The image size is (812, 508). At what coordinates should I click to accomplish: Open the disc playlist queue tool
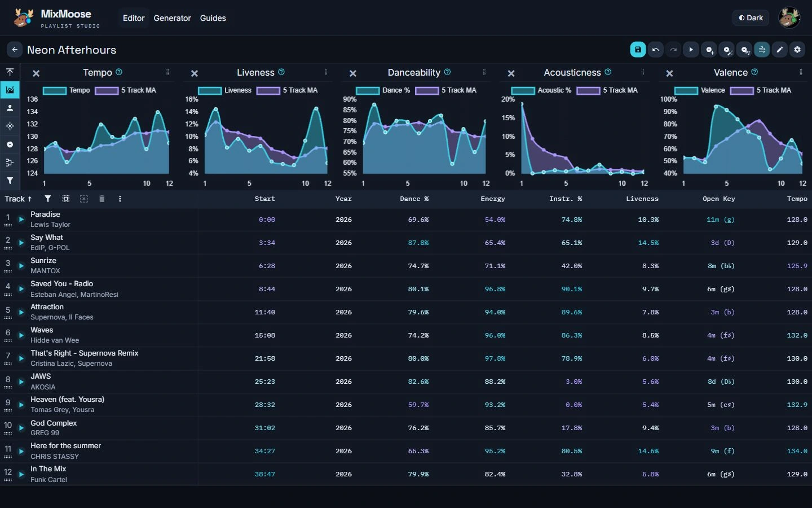click(745, 50)
